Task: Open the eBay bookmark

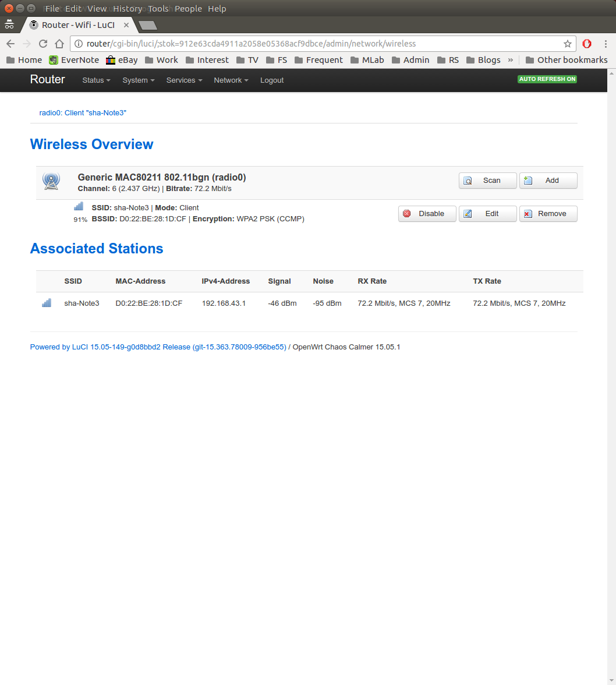Action: click(122, 60)
